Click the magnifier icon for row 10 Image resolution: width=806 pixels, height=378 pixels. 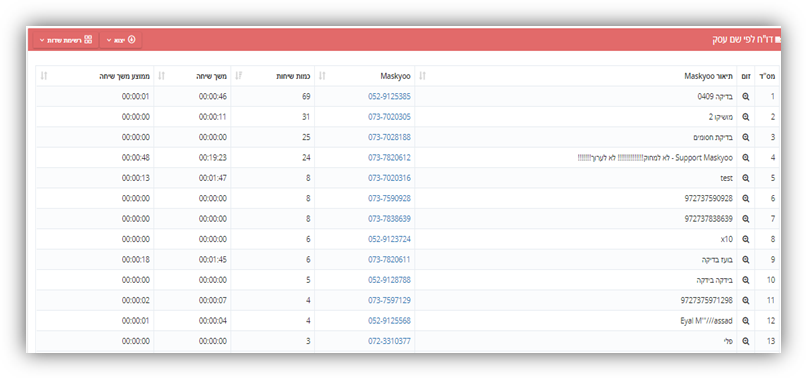[x=745, y=280]
